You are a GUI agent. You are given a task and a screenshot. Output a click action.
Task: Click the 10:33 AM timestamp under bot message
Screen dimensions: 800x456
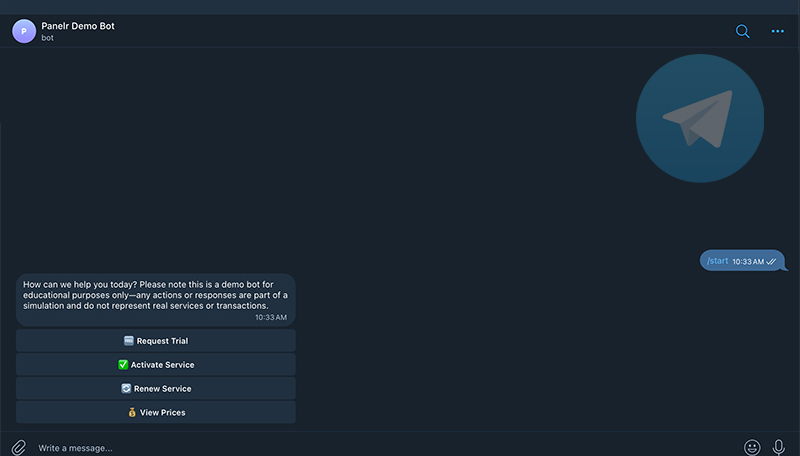pyautogui.click(x=271, y=317)
